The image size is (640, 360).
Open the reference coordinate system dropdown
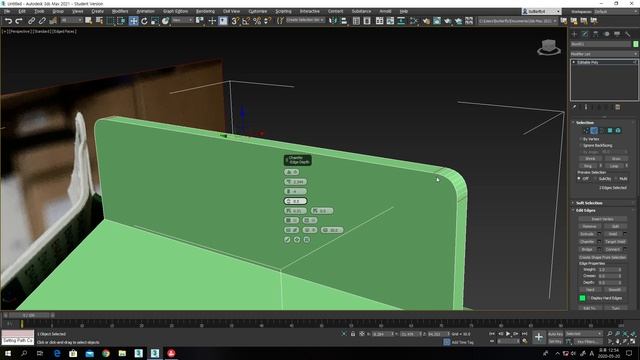pos(182,20)
